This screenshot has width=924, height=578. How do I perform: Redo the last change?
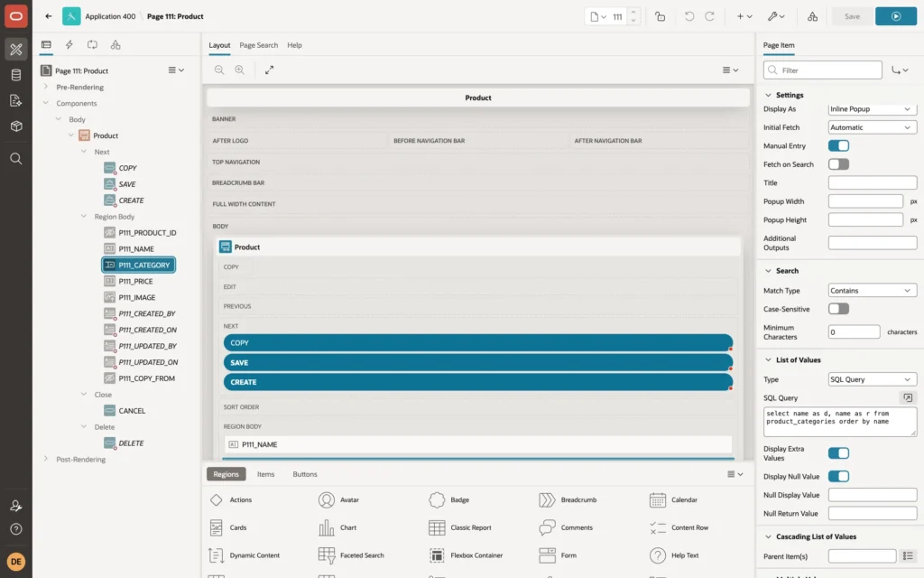pos(709,16)
